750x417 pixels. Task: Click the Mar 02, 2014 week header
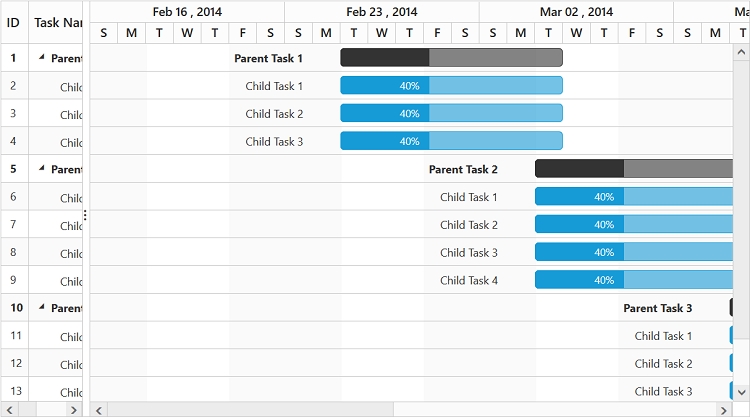(576, 12)
